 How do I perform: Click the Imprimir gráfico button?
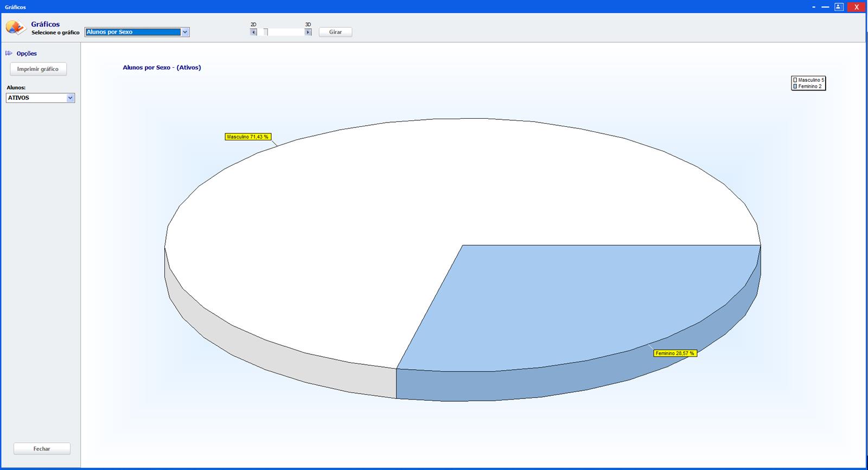coord(38,69)
